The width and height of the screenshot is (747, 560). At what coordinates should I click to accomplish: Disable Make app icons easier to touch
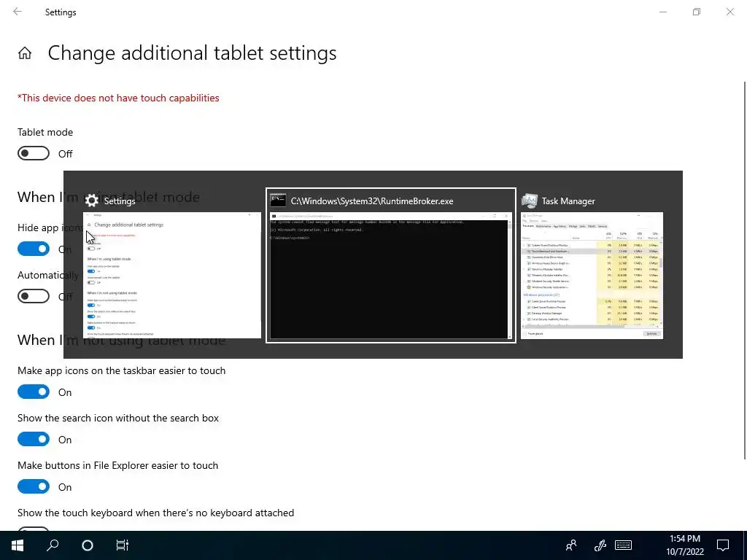pos(34,392)
